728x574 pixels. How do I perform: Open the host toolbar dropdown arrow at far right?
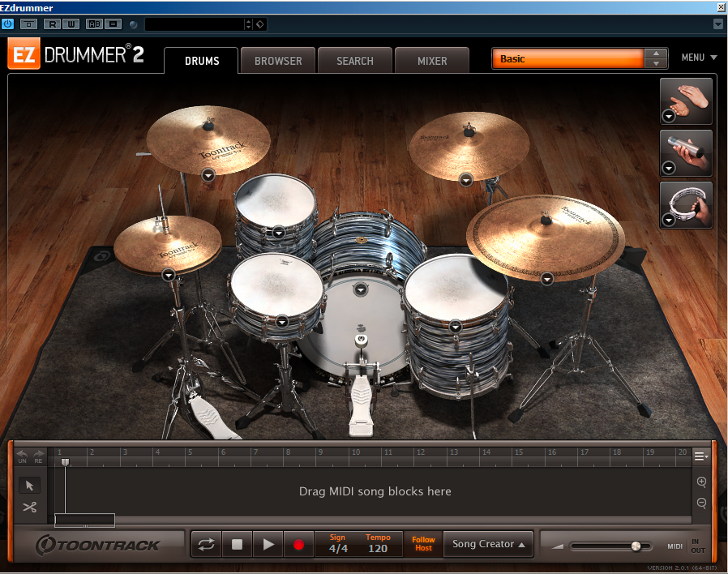tap(717, 24)
